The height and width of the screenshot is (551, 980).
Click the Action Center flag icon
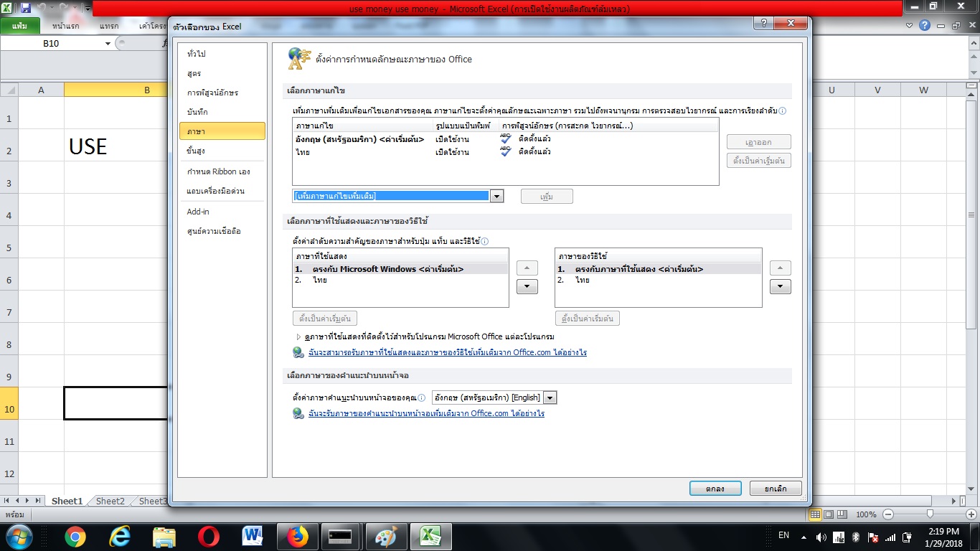[873, 537]
